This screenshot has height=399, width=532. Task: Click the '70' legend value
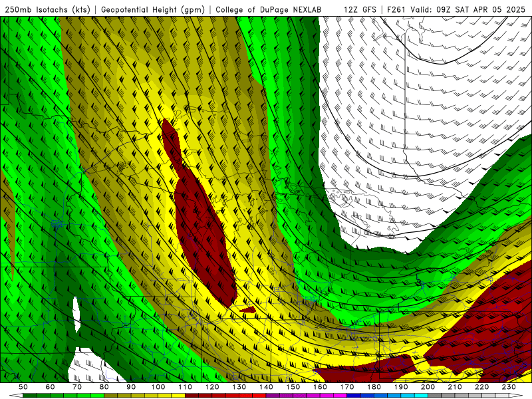click(77, 387)
